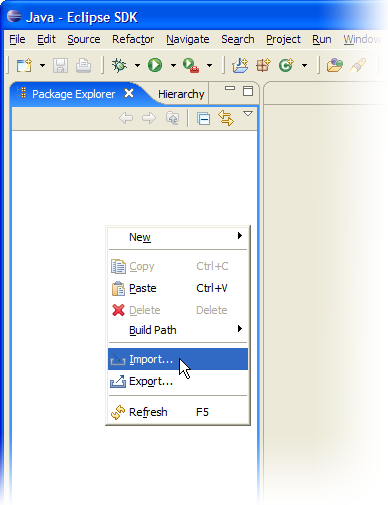This screenshot has height=505, width=388.
Task: Open the File menu
Action: [x=17, y=39]
